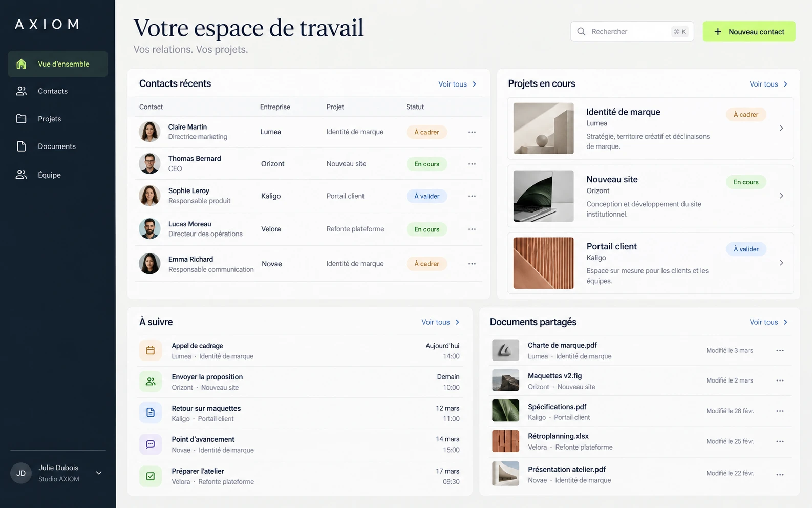Screen dimensions: 812x508
Task: Open more options for Présentation atelier.pdf
Action: pos(780,475)
